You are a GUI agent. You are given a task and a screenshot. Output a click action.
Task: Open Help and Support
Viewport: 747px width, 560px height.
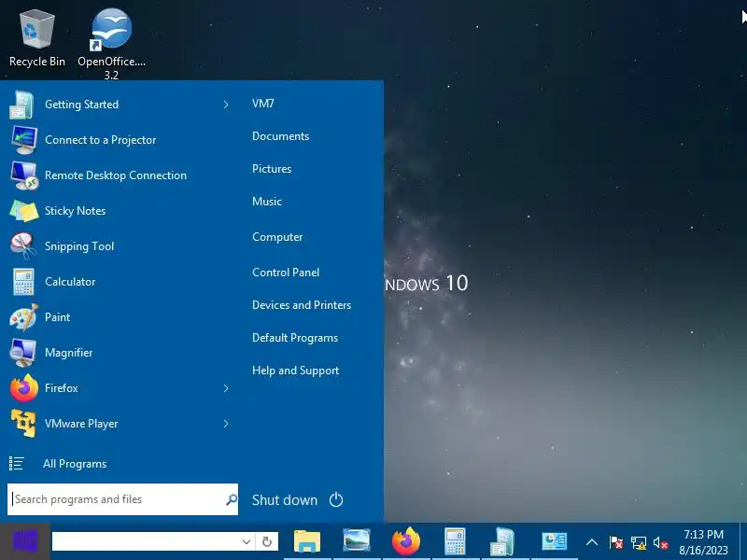(295, 371)
